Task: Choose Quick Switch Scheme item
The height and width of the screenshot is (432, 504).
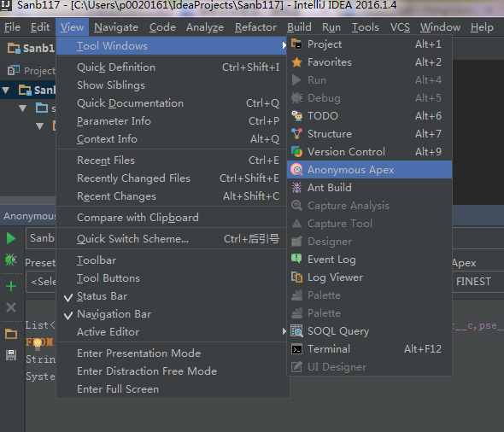Action: click(172, 239)
